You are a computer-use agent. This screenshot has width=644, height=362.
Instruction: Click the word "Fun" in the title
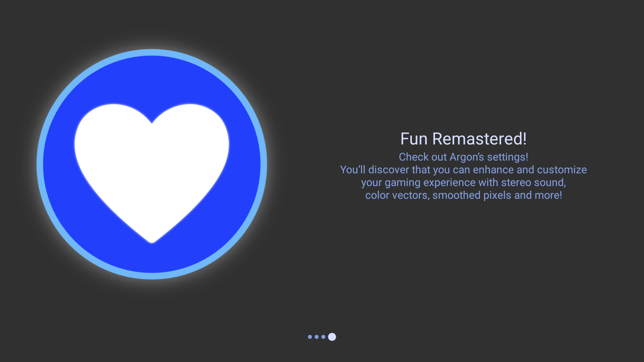pos(414,139)
